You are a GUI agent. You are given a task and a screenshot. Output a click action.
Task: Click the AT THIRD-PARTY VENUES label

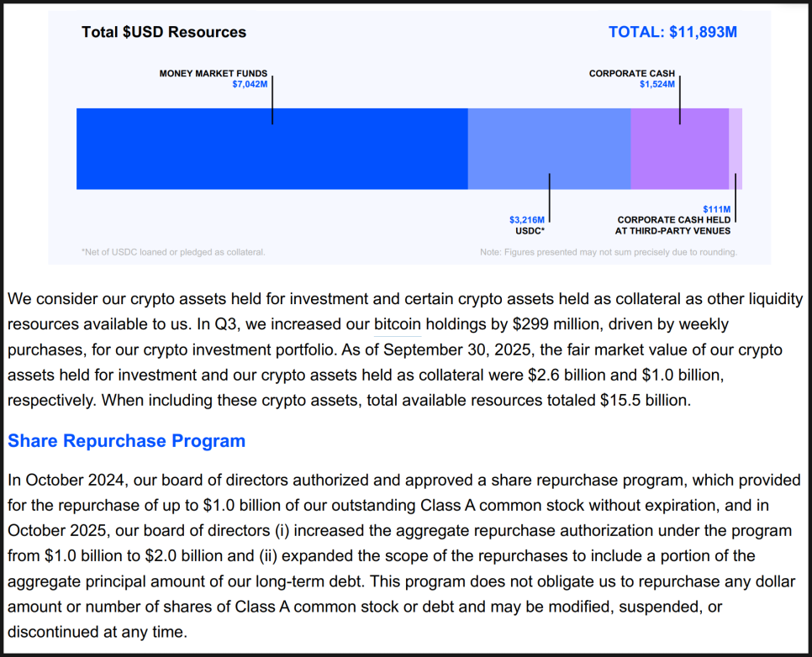click(x=672, y=231)
